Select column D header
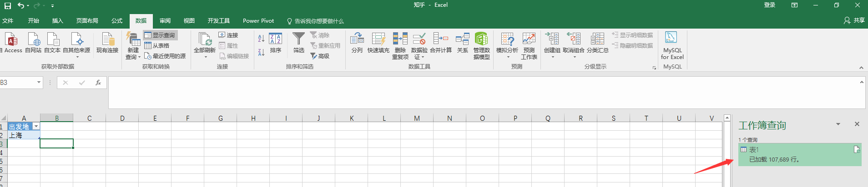The height and width of the screenshot is (187, 868). (x=122, y=118)
